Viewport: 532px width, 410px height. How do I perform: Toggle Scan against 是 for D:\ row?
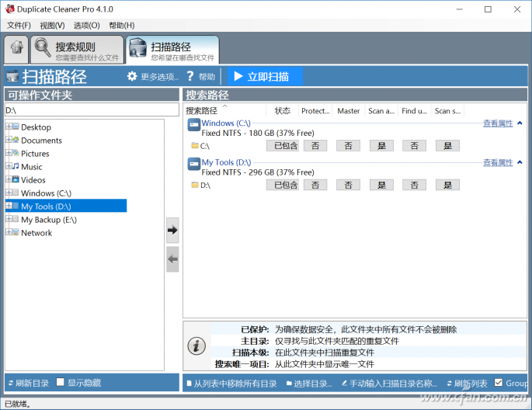click(x=381, y=185)
